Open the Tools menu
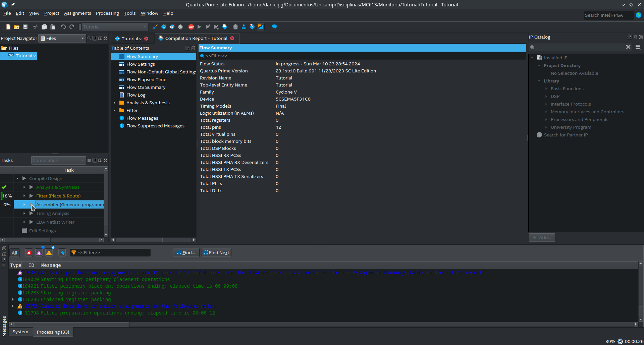 (x=129, y=13)
